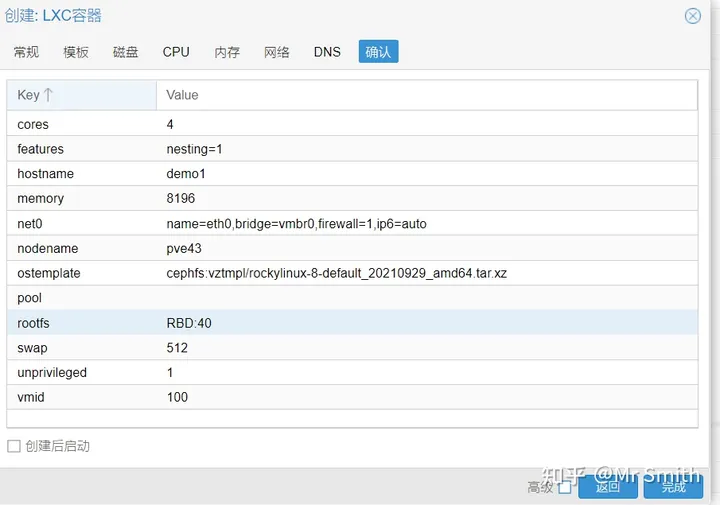The image size is (720, 505).
Task: Open the DNS tab
Action: (x=327, y=52)
